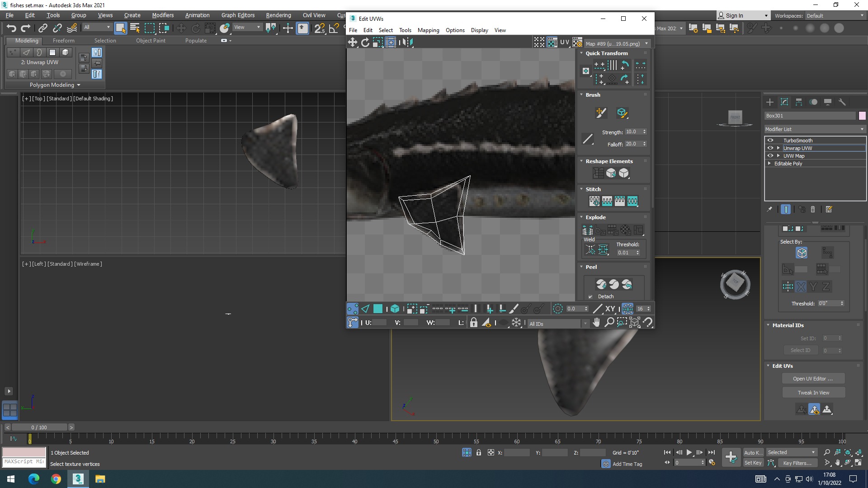Screen dimensions: 868x488
Task: Click the Open UV Editor button
Action: [813, 379]
